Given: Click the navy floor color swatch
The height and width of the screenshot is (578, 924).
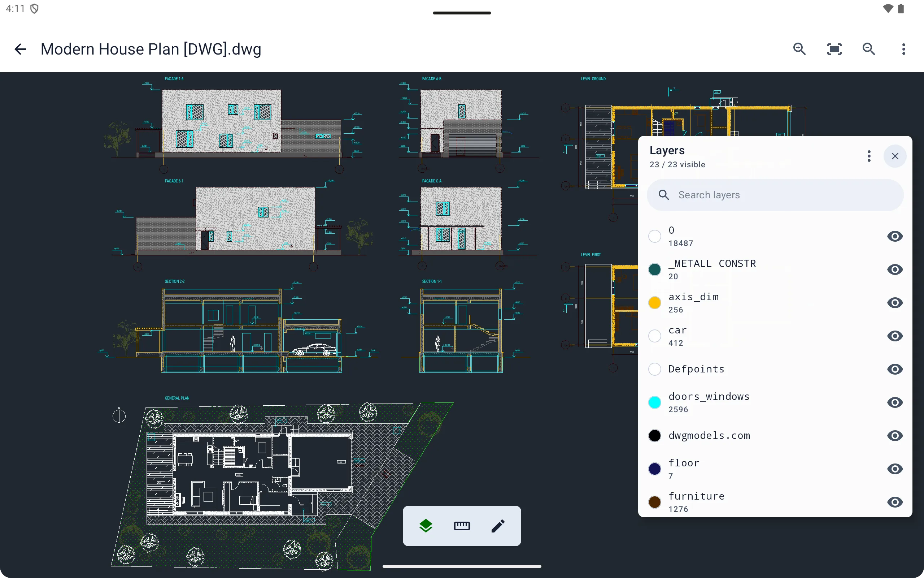Looking at the screenshot, I should click(655, 469).
